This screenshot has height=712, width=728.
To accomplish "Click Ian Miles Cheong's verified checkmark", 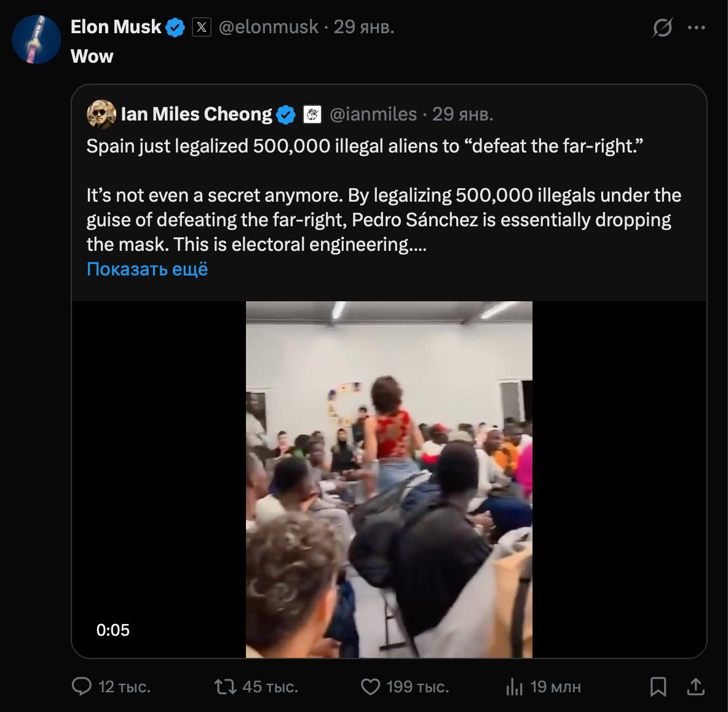I will [x=286, y=114].
